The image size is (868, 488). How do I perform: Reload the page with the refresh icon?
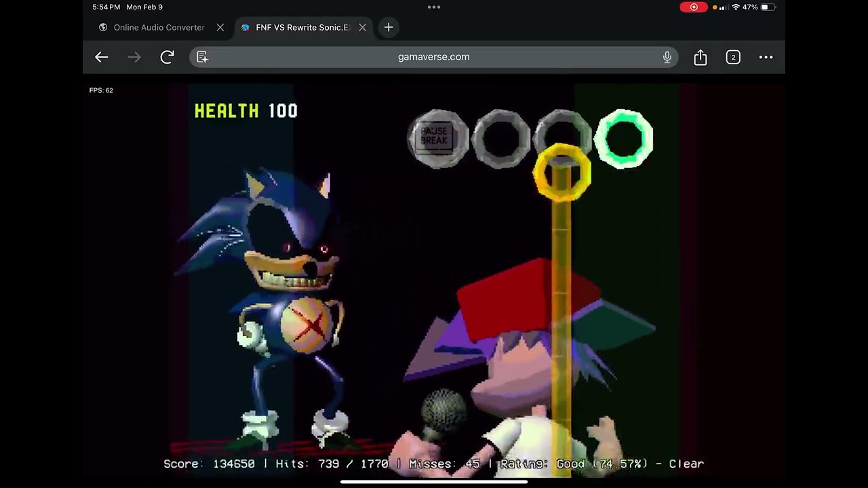coord(167,57)
